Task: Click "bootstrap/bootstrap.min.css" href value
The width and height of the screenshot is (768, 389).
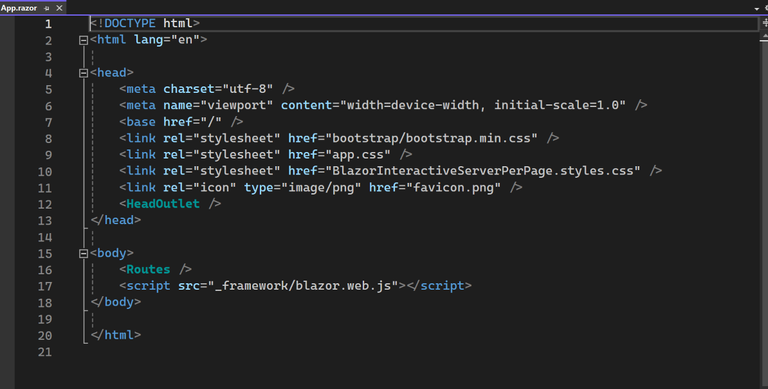Action: (x=431, y=138)
